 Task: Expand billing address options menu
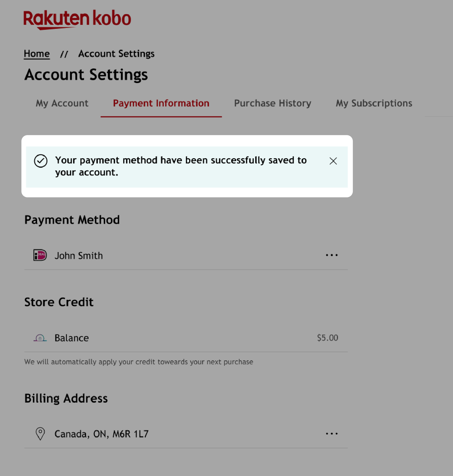tap(332, 434)
